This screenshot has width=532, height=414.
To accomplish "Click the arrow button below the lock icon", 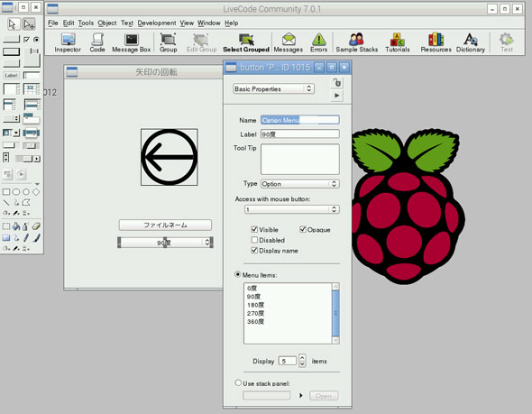I will click(336, 96).
